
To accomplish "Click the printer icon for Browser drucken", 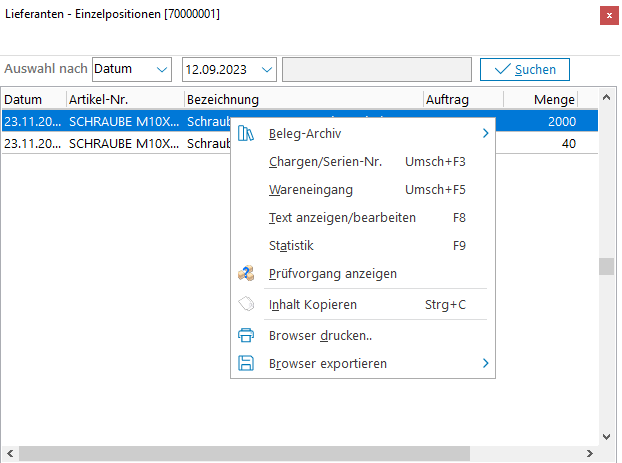I will 246,336.
